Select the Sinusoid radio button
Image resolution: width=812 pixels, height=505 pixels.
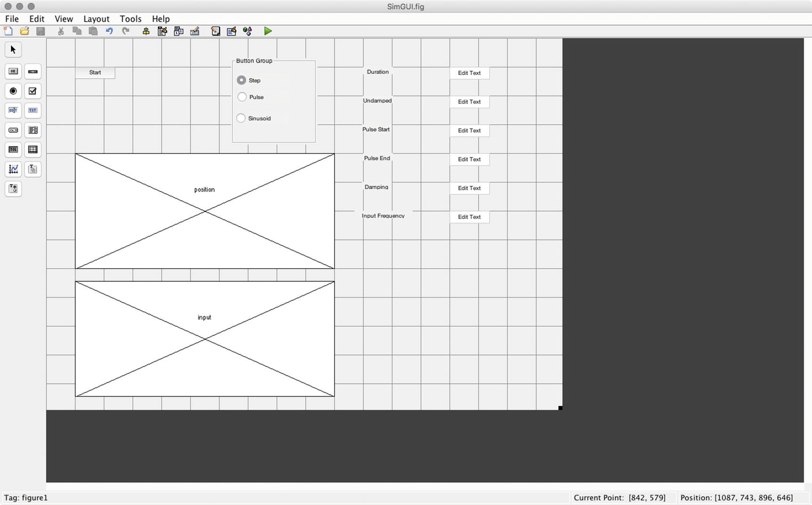tap(241, 118)
